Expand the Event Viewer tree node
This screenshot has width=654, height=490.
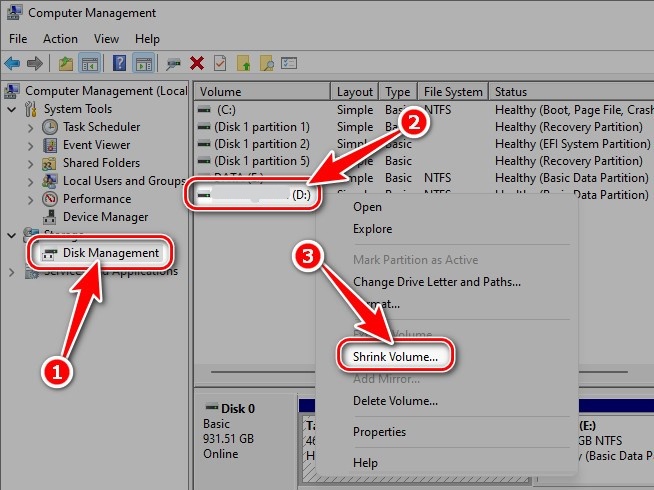coord(31,145)
